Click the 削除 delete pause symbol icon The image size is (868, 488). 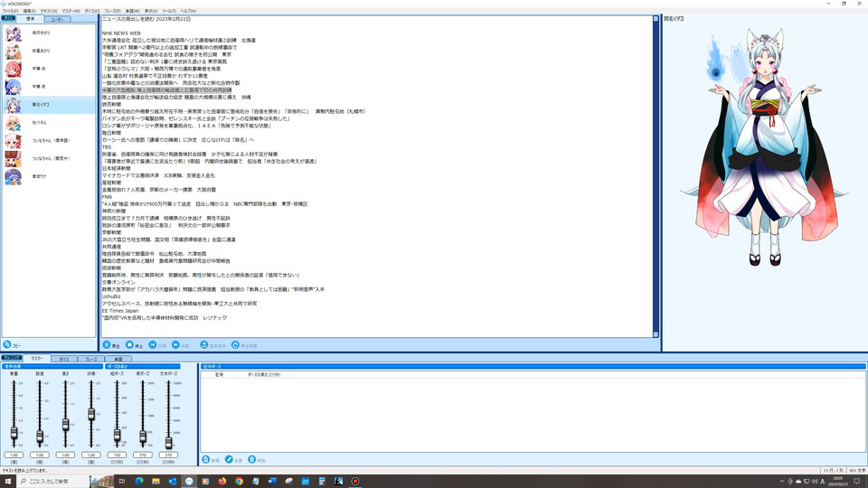pos(252,460)
